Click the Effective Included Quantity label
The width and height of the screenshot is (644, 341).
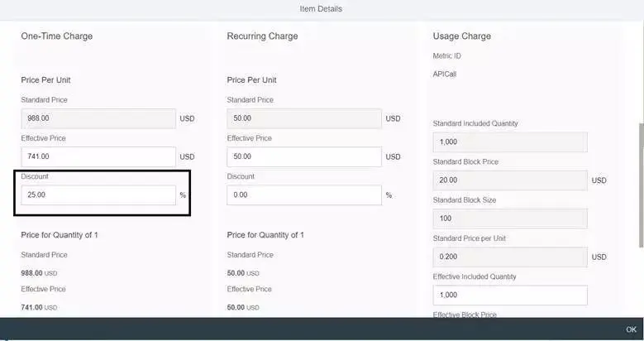click(475, 276)
